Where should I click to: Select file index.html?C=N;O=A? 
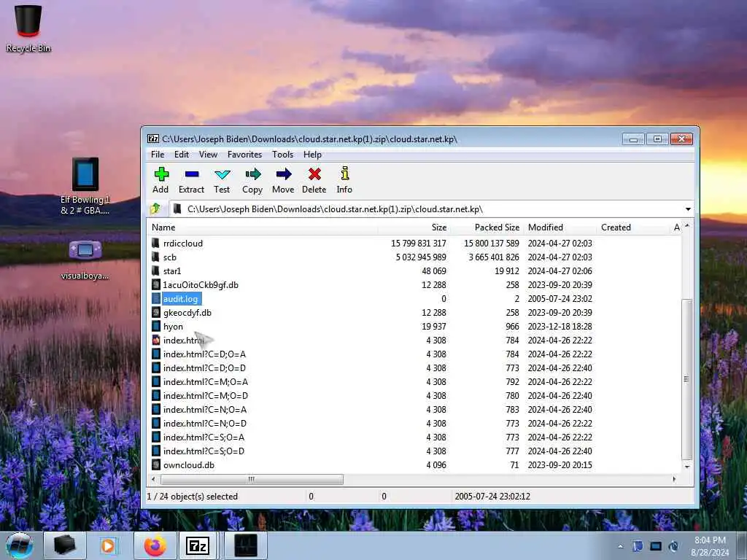[205, 409]
